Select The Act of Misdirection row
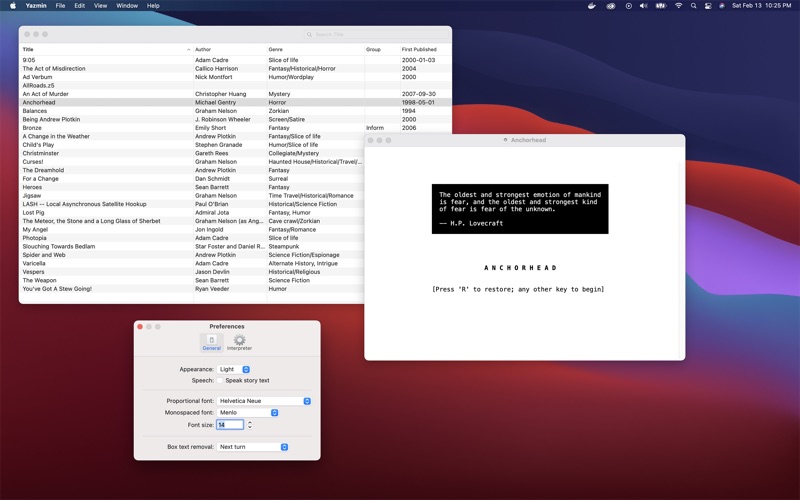The height and width of the screenshot is (500, 800). coord(235,68)
